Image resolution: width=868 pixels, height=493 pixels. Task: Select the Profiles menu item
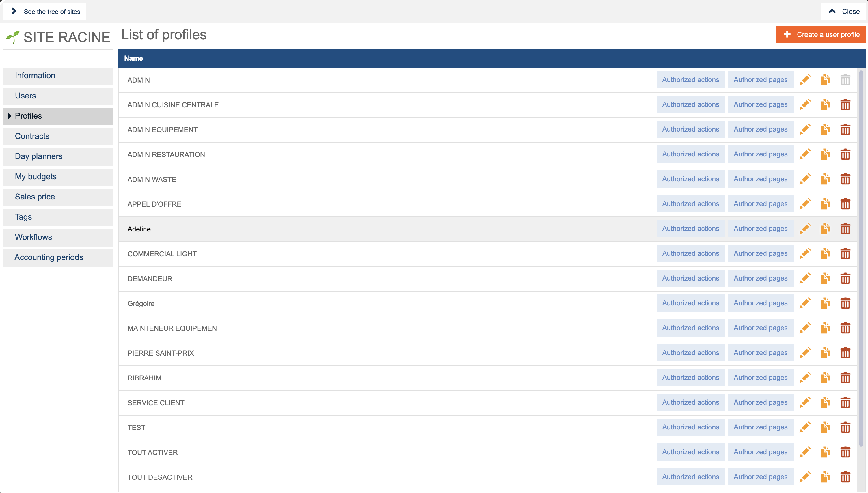tap(57, 116)
